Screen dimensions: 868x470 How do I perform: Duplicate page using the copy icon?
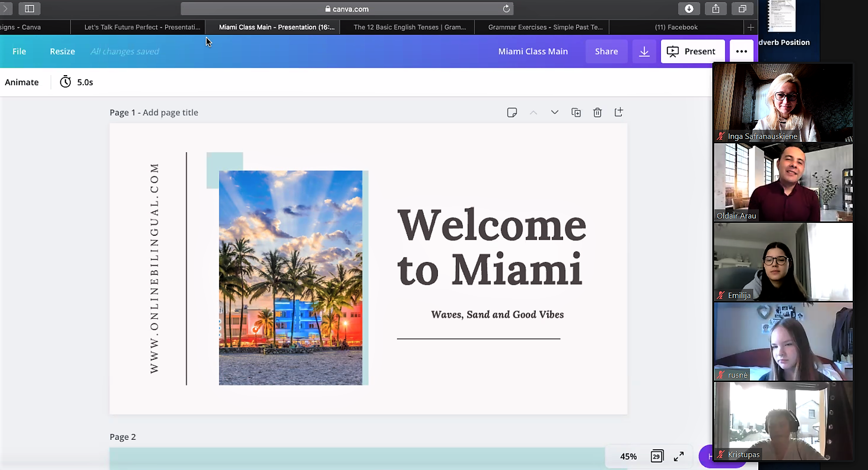coord(576,113)
